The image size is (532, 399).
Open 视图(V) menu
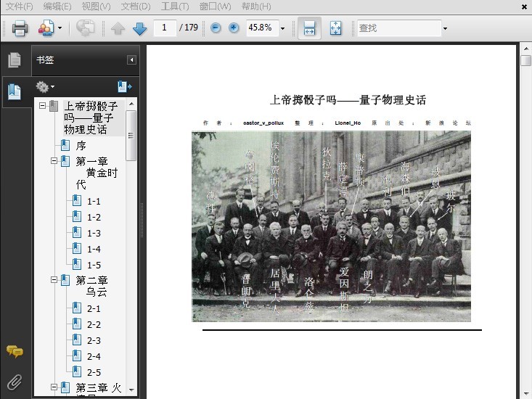click(96, 6)
